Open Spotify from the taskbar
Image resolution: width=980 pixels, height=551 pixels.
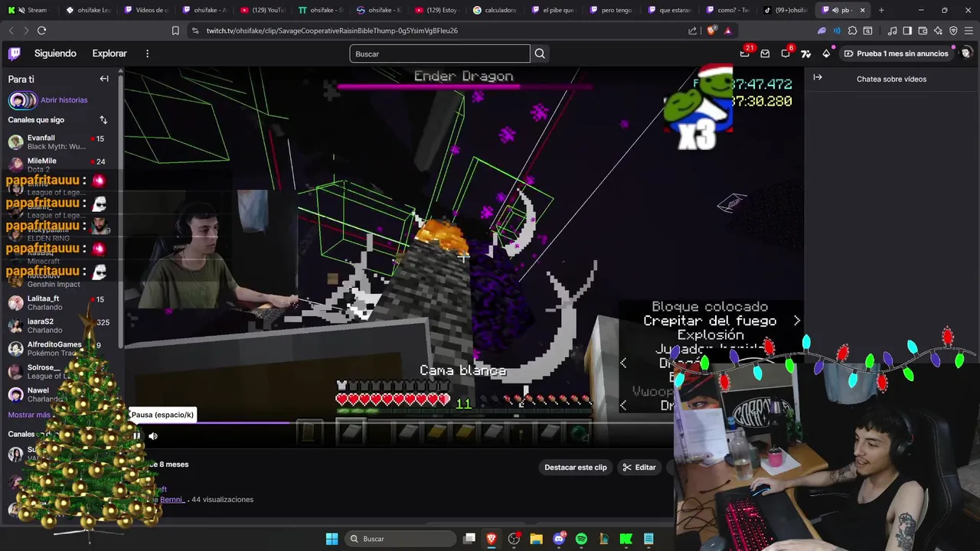(581, 539)
